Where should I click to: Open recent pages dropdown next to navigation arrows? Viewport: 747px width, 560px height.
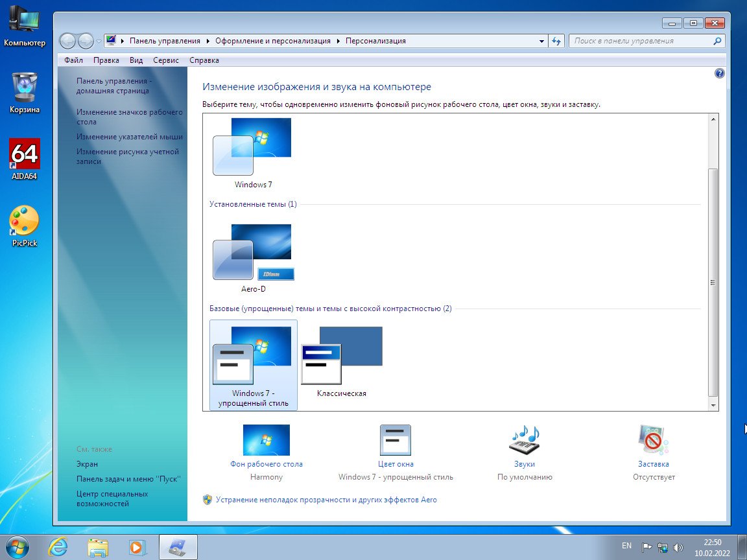point(99,41)
